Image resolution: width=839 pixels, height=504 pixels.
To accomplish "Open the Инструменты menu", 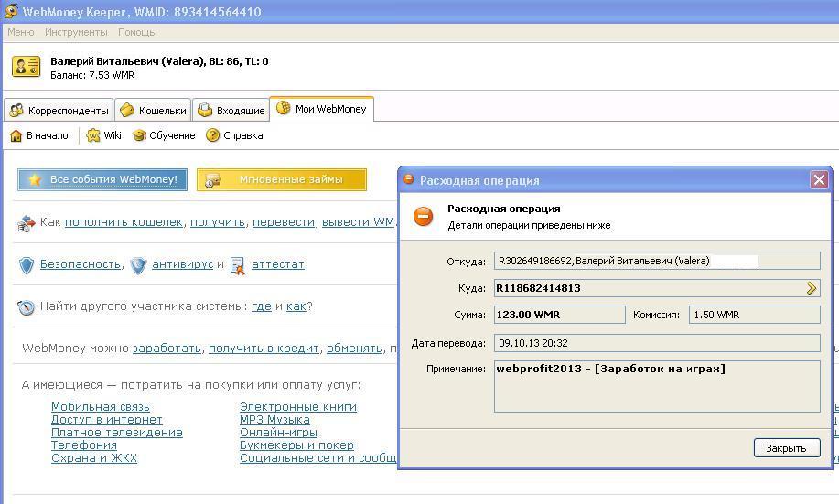I will (76, 32).
